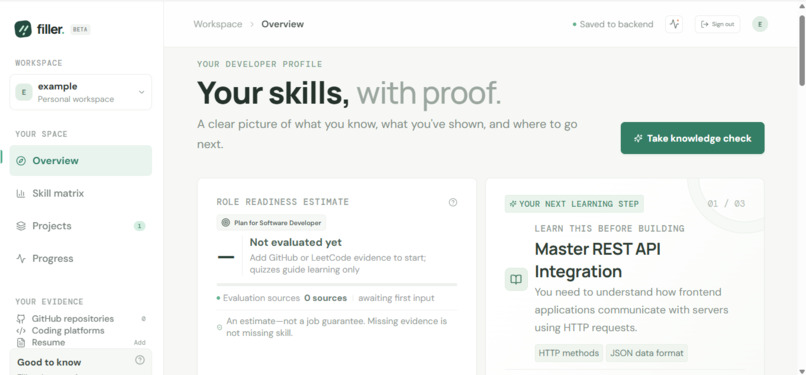The image size is (806, 375).
Task: Click the BETA label
Action: coord(80,30)
